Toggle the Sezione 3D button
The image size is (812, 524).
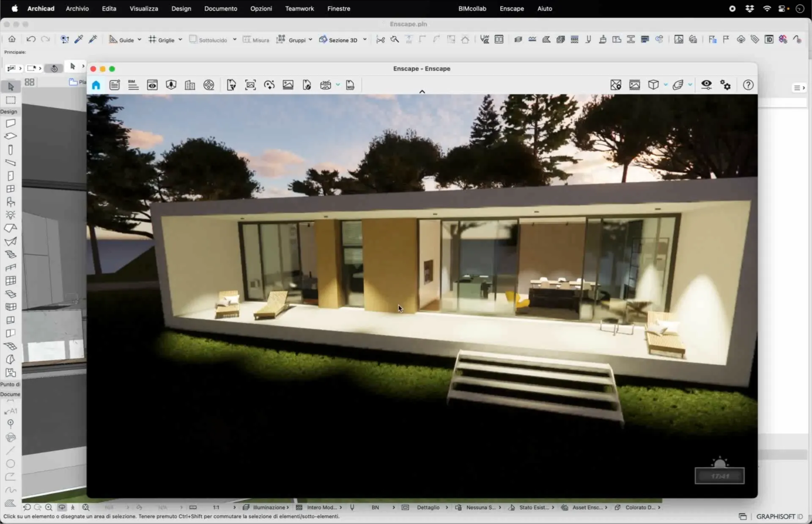click(338, 40)
